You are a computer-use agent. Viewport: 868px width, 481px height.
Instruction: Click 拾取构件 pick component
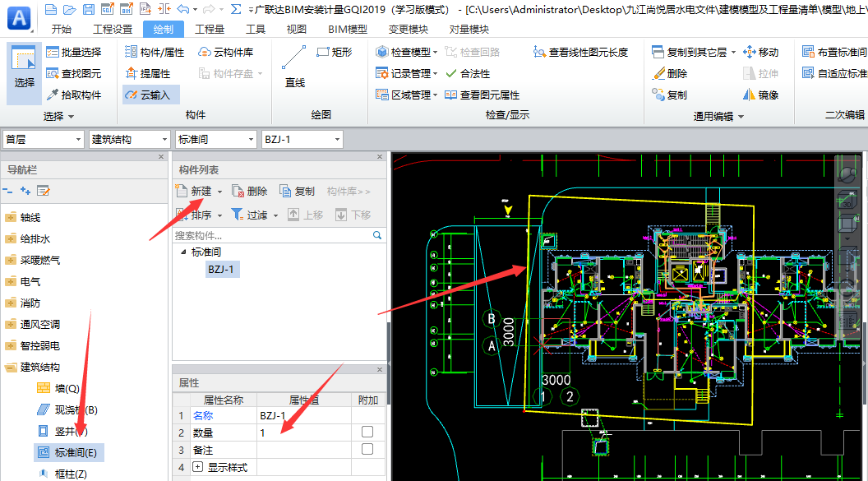pos(74,95)
